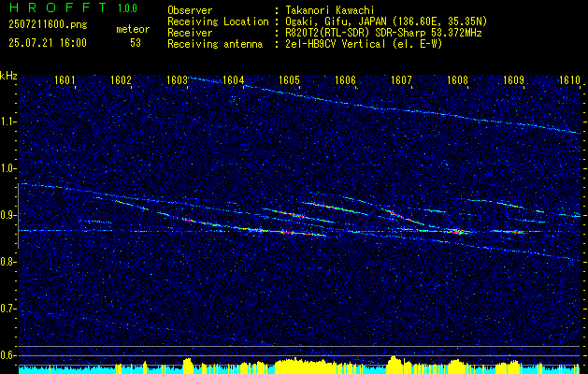Click the HROFFT title text
This screenshot has width=588, height=374.
(x=58, y=7)
